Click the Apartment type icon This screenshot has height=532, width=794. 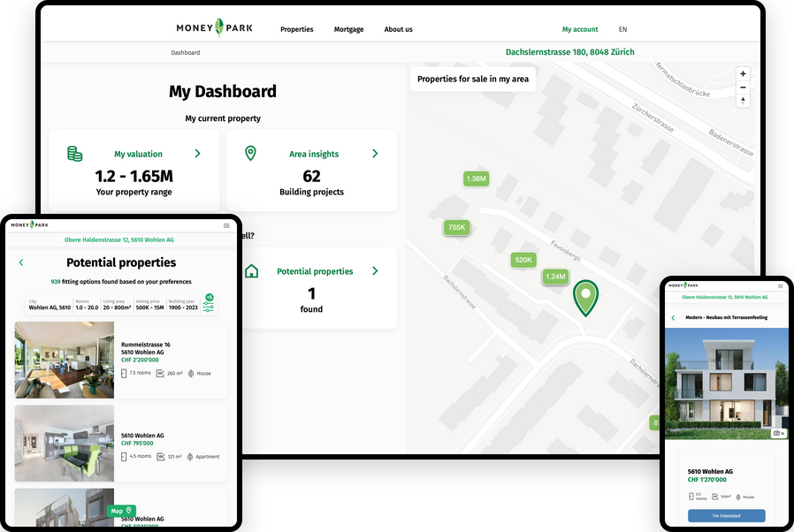[190, 457]
